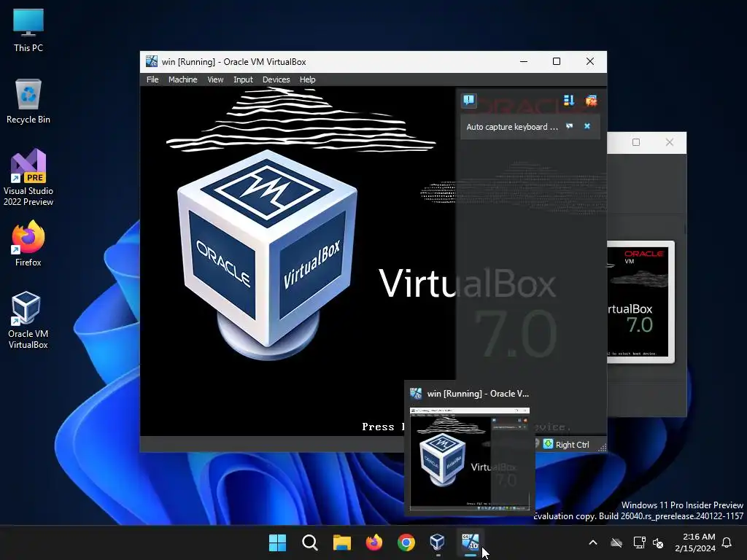Click the OneDrive cloud tray icon
Screen dimensions: 747x560
tap(616, 542)
